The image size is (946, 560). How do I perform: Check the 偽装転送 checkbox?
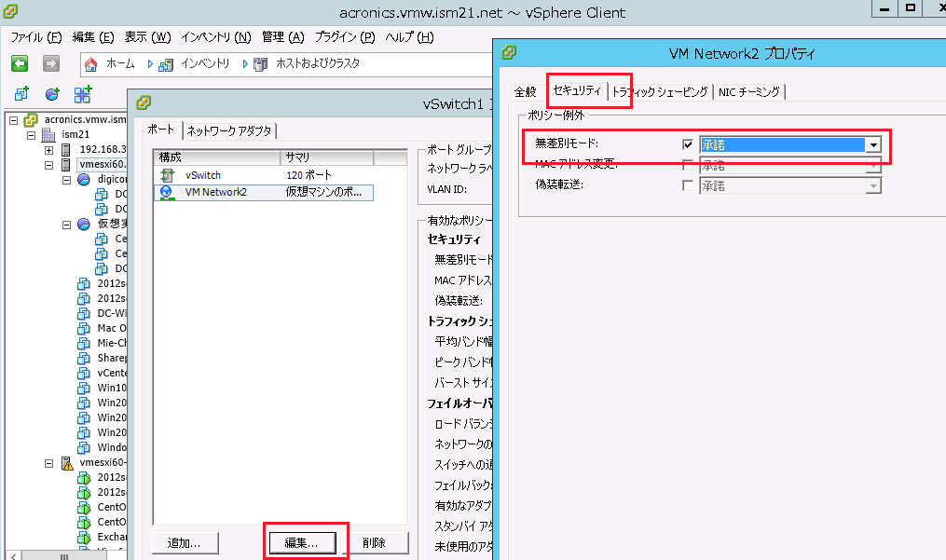(x=687, y=185)
